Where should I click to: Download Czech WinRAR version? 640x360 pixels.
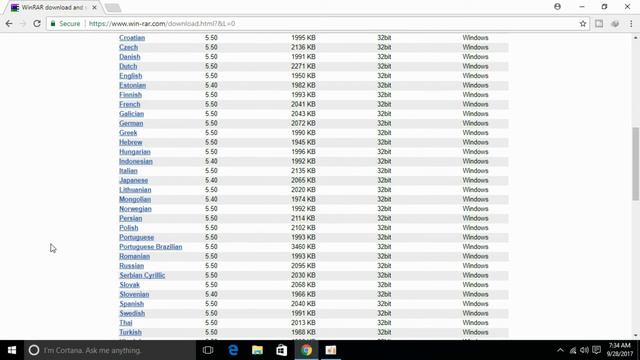[129, 47]
